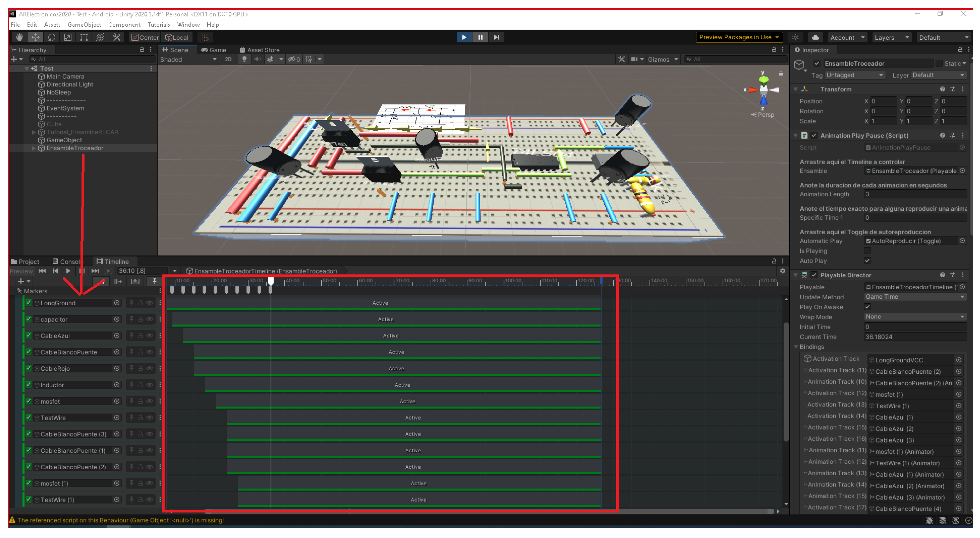Select the Rect transform tool

(x=84, y=37)
